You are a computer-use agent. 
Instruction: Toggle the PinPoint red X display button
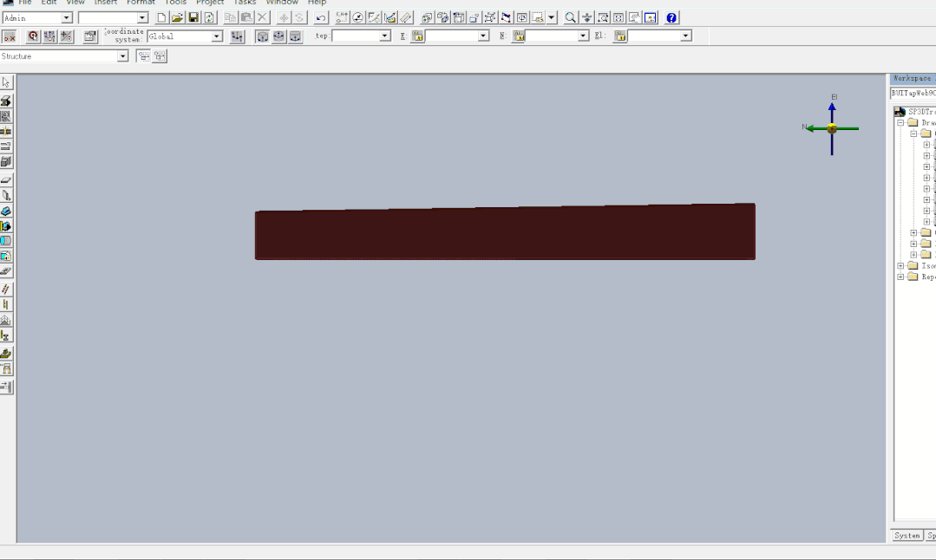(10, 36)
